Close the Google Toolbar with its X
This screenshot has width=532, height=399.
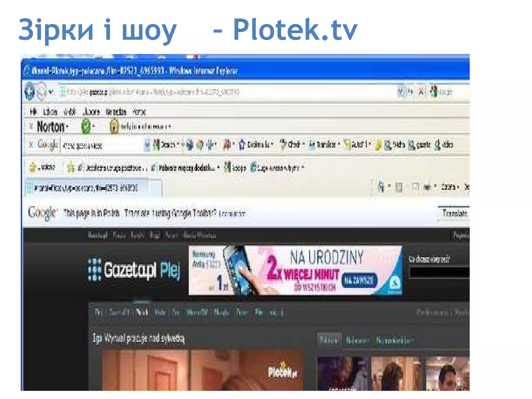(x=31, y=144)
